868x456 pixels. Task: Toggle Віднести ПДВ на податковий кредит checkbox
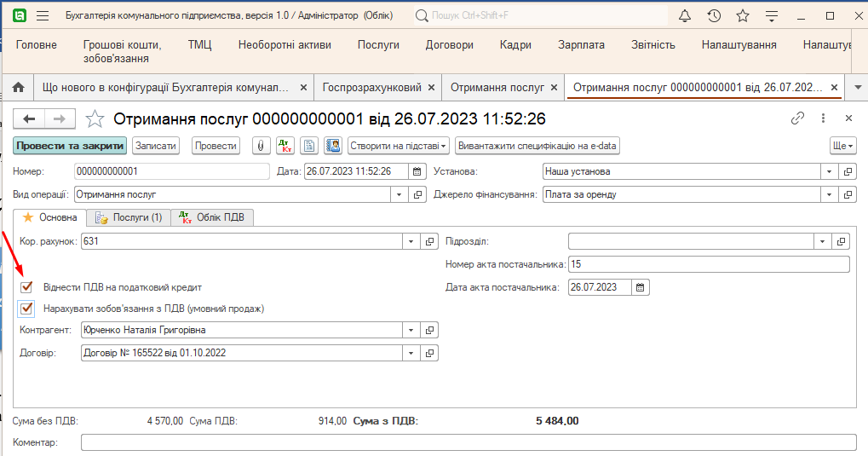tap(26, 287)
